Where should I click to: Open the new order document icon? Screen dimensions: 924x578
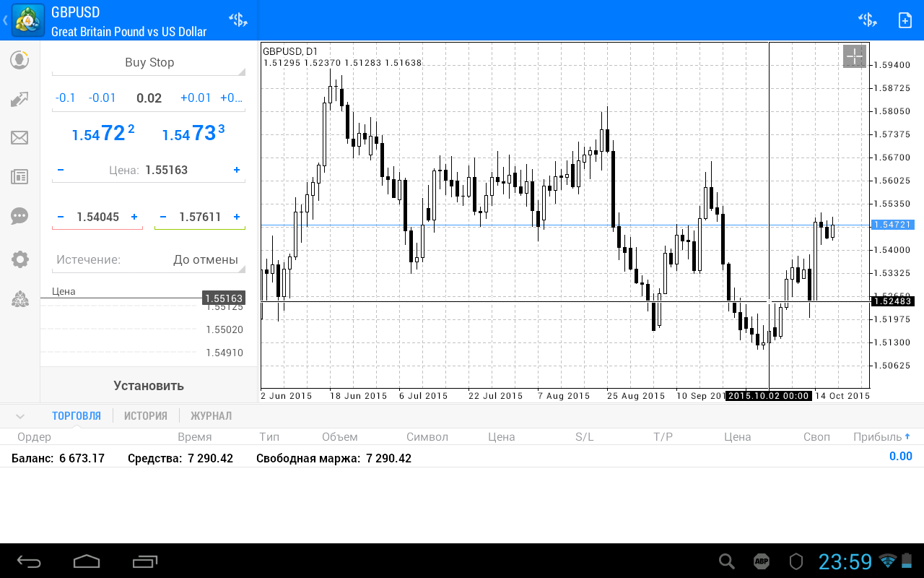pos(905,20)
